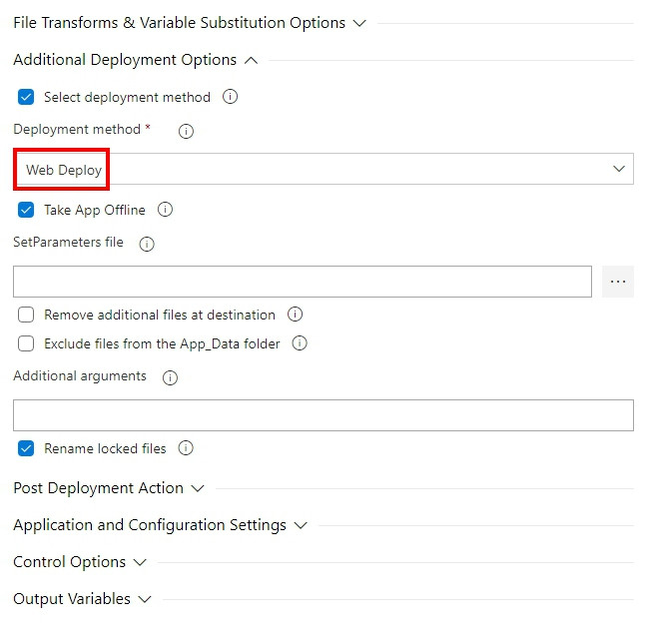This screenshot has width=648, height=644.
Task: Enable Remove additional files at destination
Action: click(x=26, y=315)
